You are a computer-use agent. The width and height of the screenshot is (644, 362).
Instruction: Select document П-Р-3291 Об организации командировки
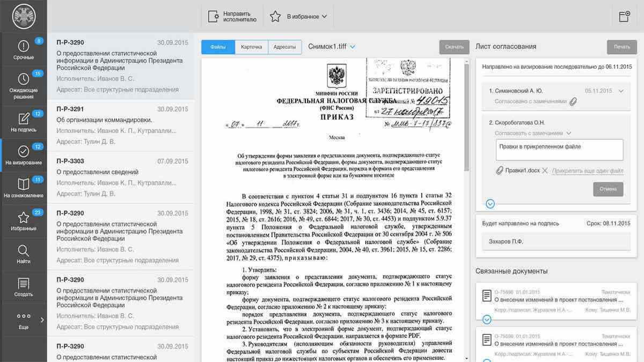coord(121,125)
